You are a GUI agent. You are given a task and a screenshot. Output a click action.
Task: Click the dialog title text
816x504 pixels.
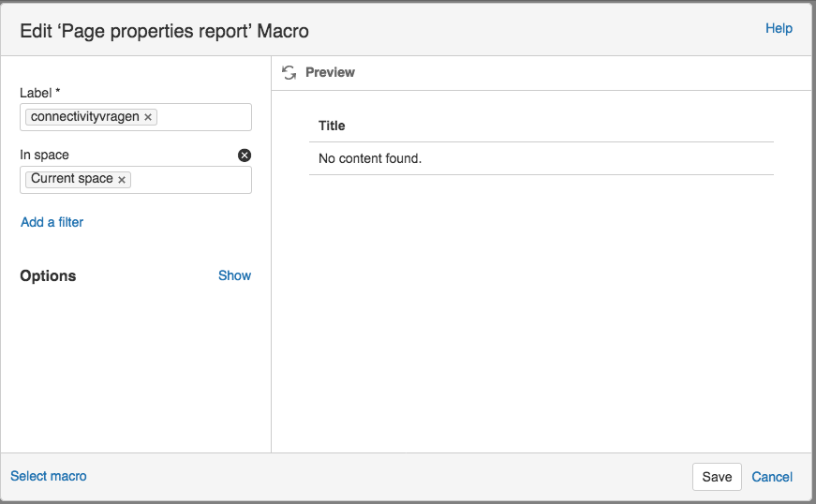[x=165, y=31]
